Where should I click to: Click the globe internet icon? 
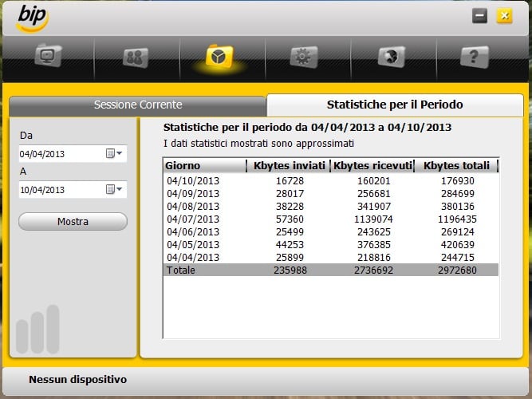388,57
